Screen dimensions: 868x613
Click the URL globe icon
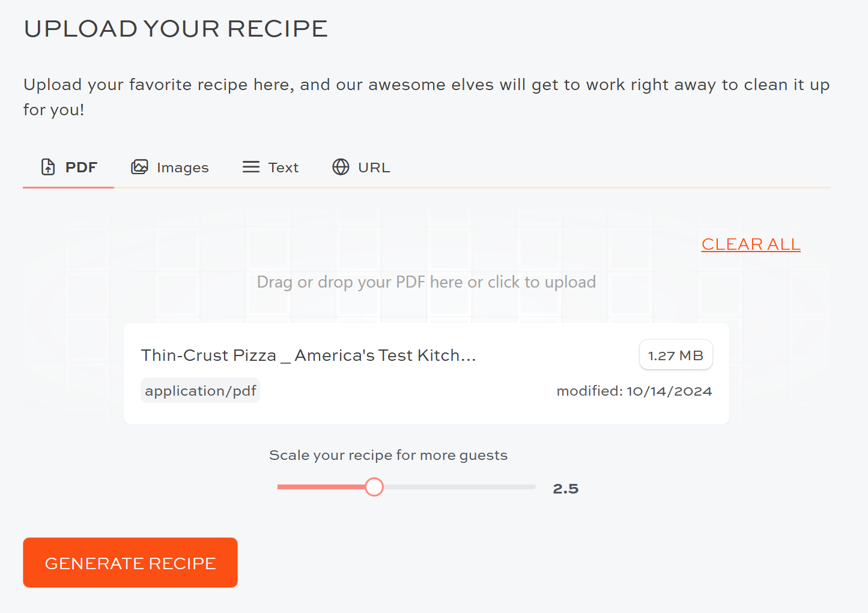point(341,167)
